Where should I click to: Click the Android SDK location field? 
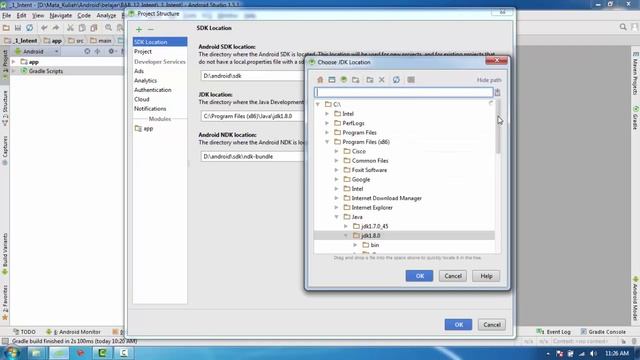[x=252, y=76]
